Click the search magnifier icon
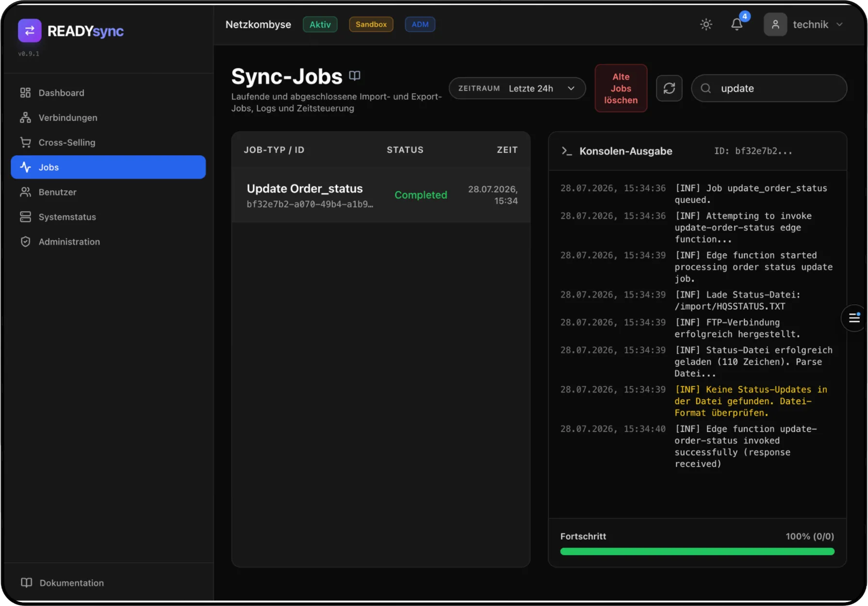The width and height of the screenshot is (868, 606). tap(706, 88)
